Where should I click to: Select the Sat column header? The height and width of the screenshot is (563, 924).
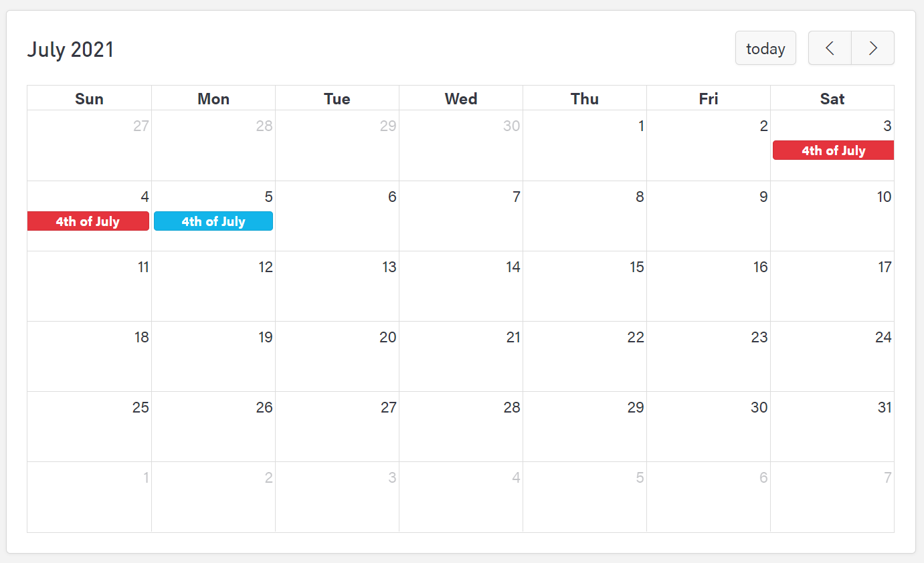832,99
